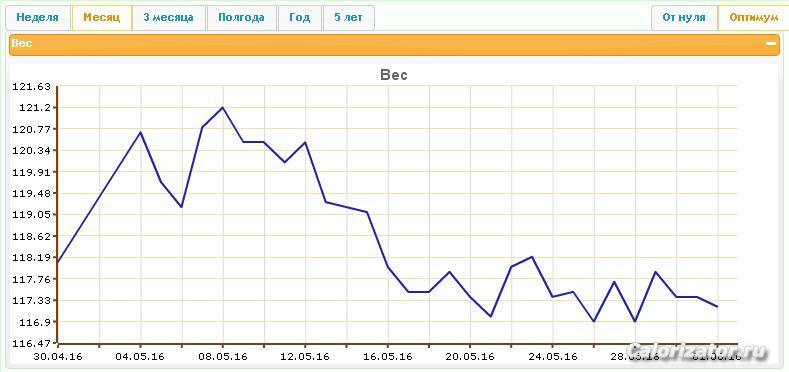Click the peak data point at 08.05.16
The width and height of the screenshot is (789, 372).
[222, 107]
